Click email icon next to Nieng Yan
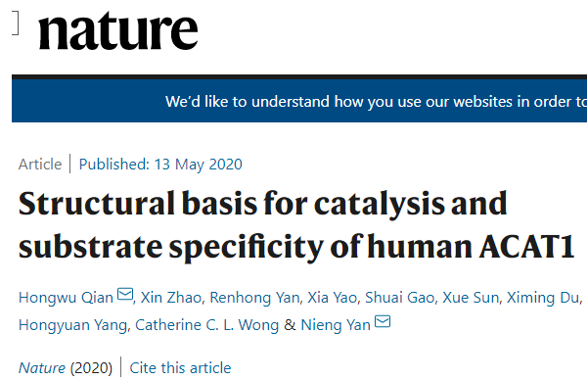This screenshot has height=380, width=588. [x=383, y=321]
